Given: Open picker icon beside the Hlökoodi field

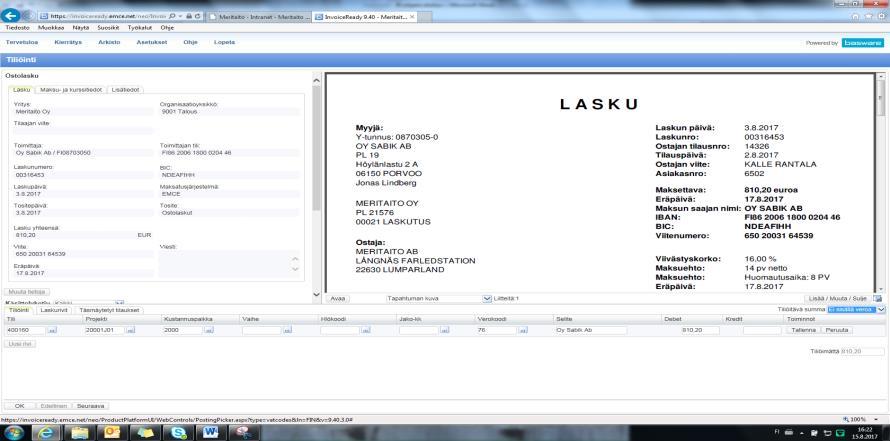Looking at the screenshot, I should tap(366, 330).
